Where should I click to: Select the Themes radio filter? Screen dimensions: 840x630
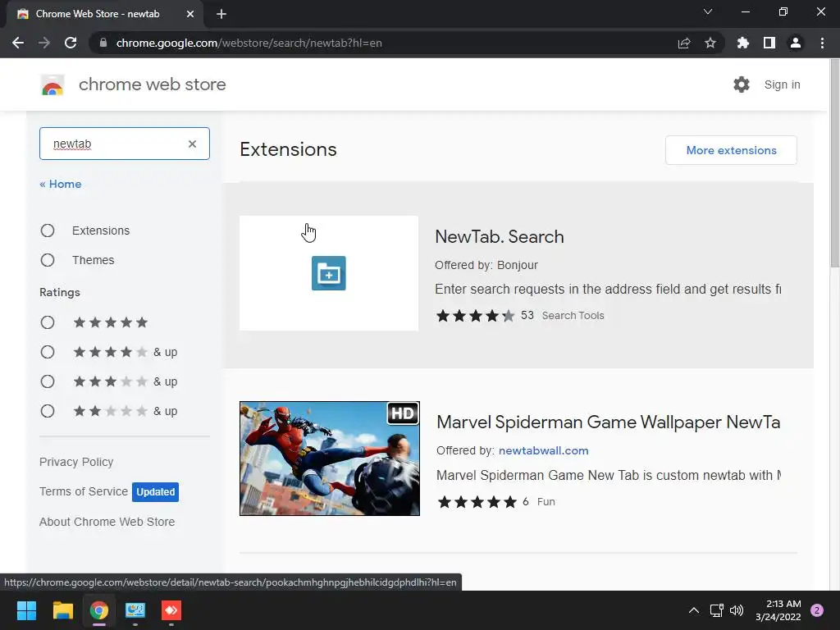tap(48, 260)
